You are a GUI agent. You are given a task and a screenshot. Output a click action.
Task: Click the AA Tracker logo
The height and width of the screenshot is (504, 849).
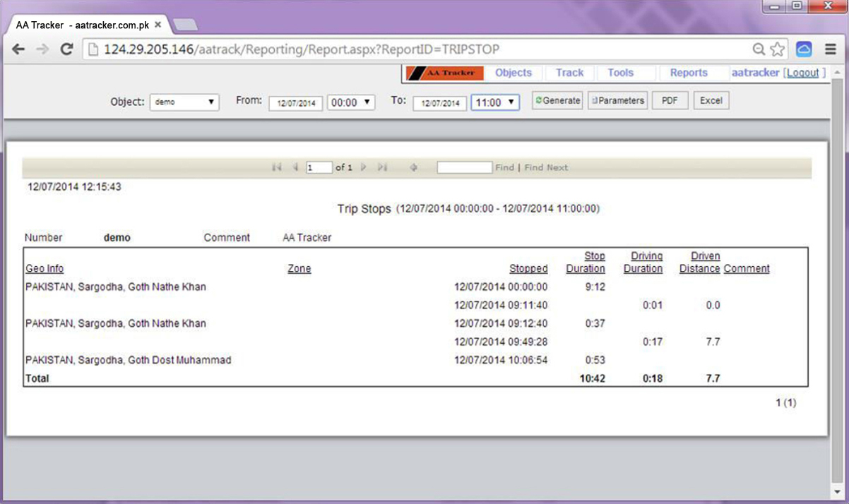pos(445,73)
